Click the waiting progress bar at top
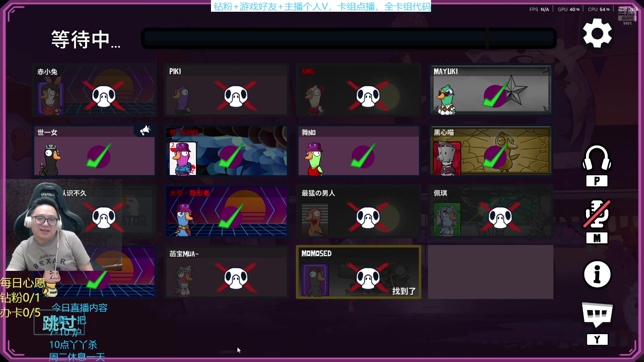Image resolution: width=644 pixels, height=362 pixels. click(349, 38)
